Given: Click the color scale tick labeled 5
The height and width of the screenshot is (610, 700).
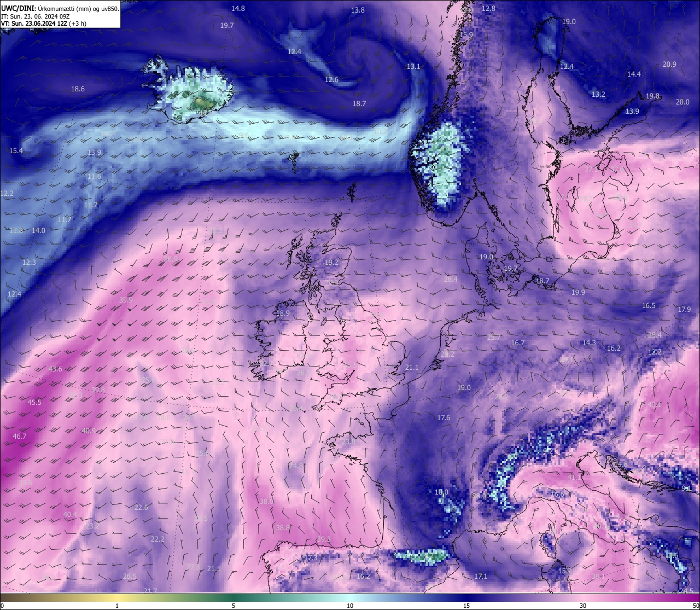Looking at the screenshot, I should click(234, 606).
